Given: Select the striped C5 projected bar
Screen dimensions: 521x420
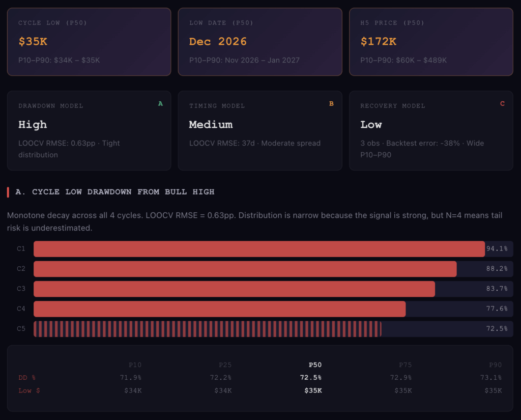Looking at the screenshot, I should pos(207,329).
